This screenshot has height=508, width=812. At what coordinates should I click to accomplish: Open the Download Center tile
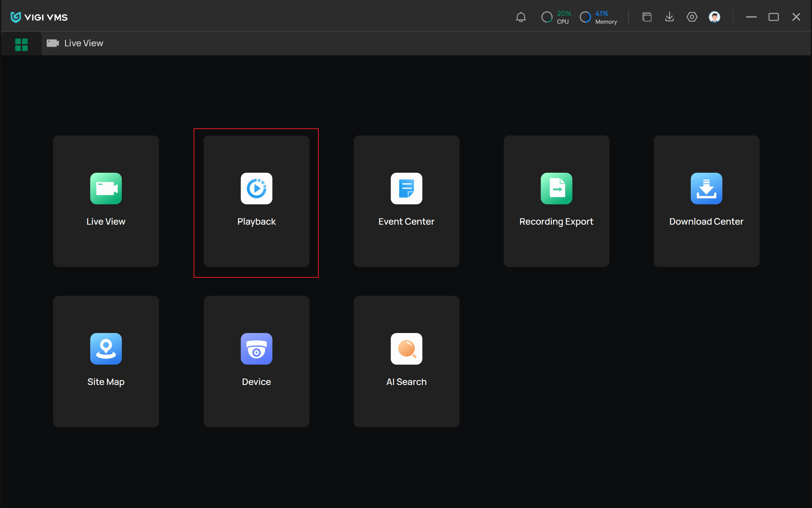click(706, 201)
